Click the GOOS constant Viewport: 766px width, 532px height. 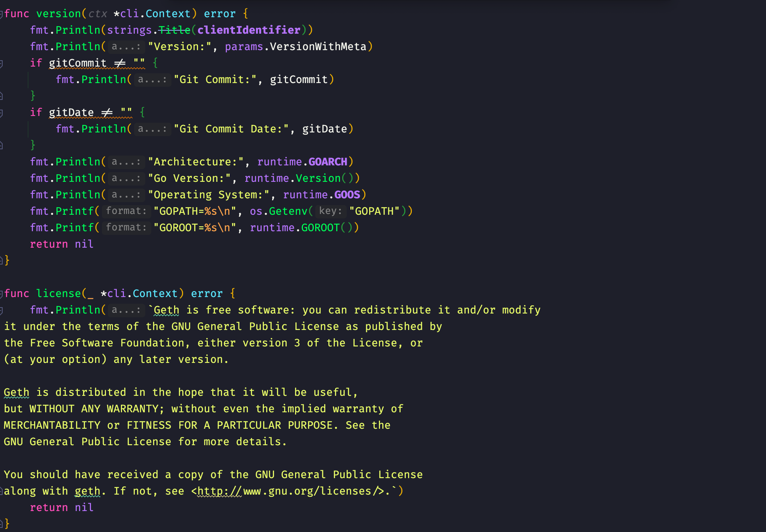pos(347,195)
